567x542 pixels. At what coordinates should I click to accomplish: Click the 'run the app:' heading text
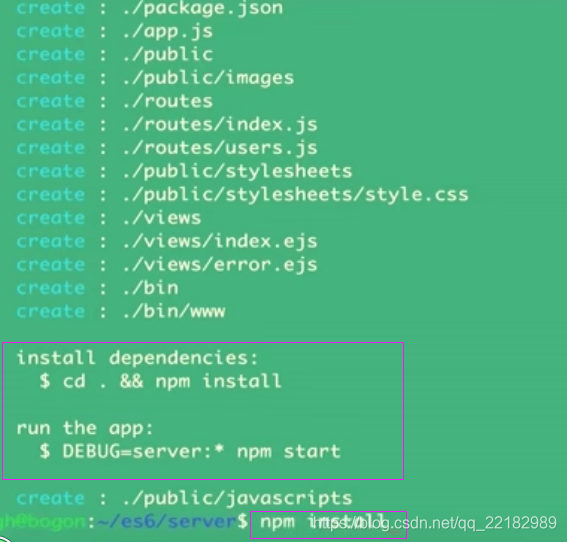tap(85, 428)
